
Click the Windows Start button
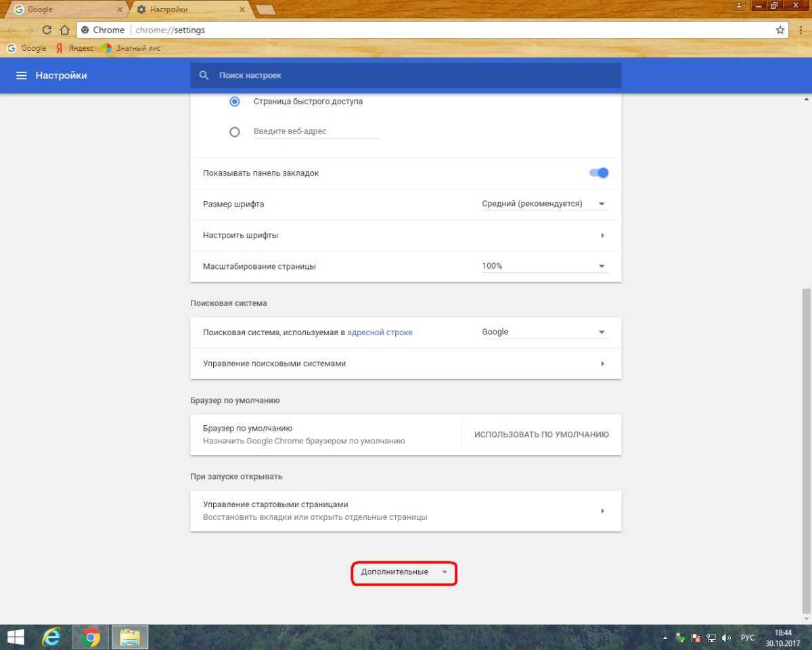coord(16,637)
